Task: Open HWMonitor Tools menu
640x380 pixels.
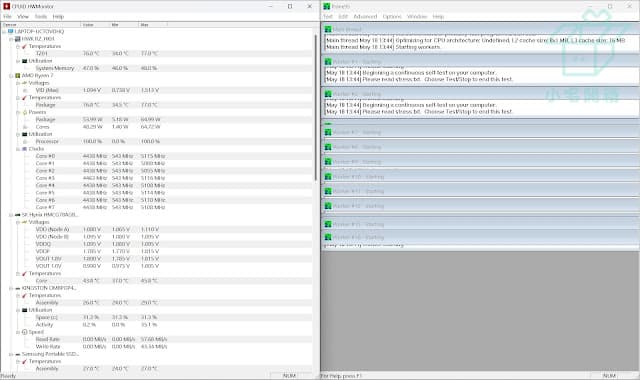Action: point(41,17)
